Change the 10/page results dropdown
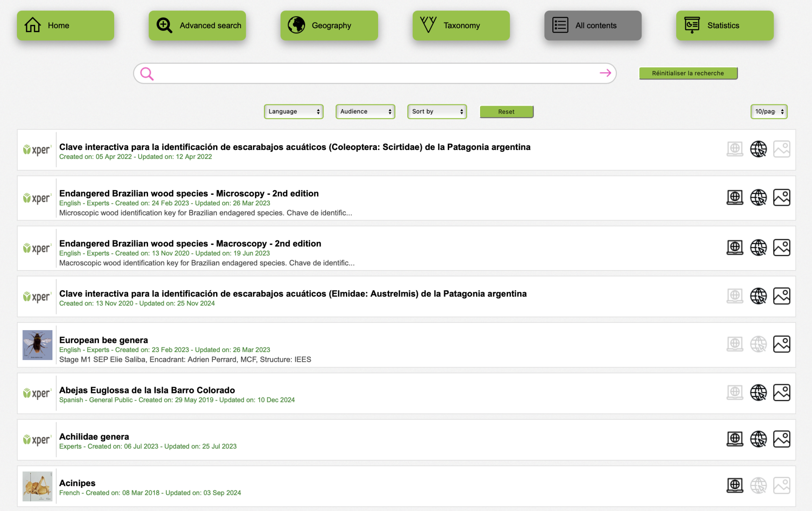Image resolution: width=812 pixels, height=511 pixels. [768, 112]
